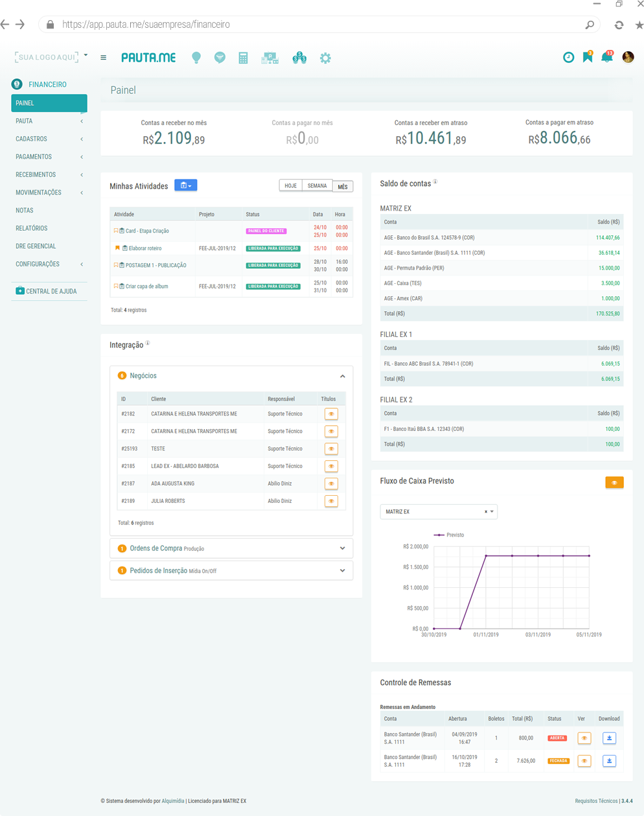Click the browser URL address field
644x816 pixels.
click(x=317, y=25)
